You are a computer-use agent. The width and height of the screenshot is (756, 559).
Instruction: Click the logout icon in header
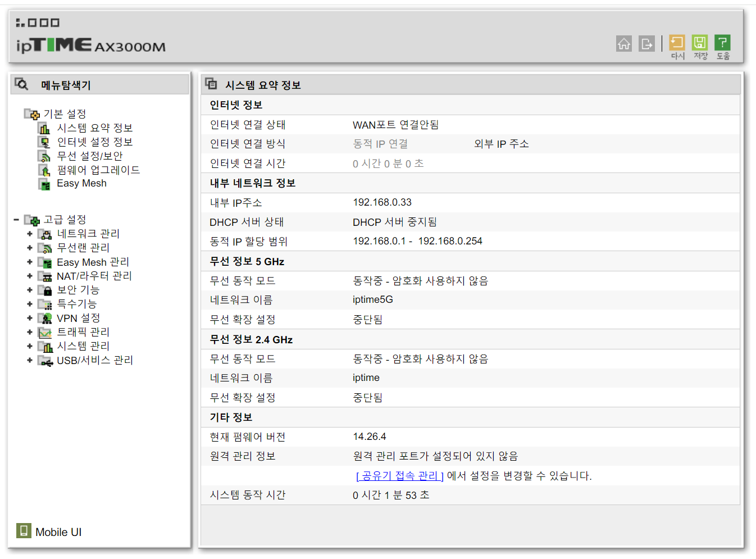(x=647, y=43)
